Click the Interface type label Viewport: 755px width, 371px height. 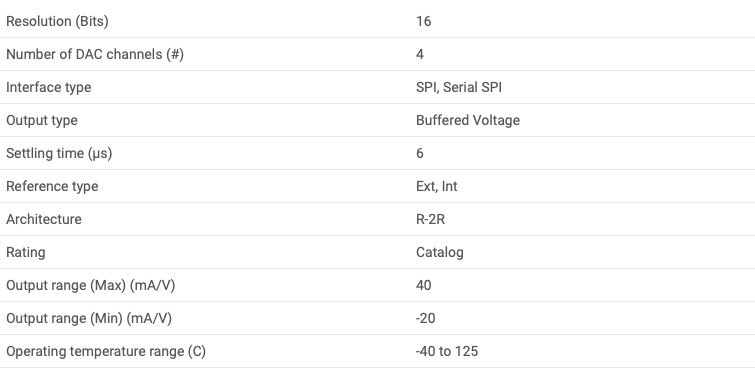pos(49,88)
